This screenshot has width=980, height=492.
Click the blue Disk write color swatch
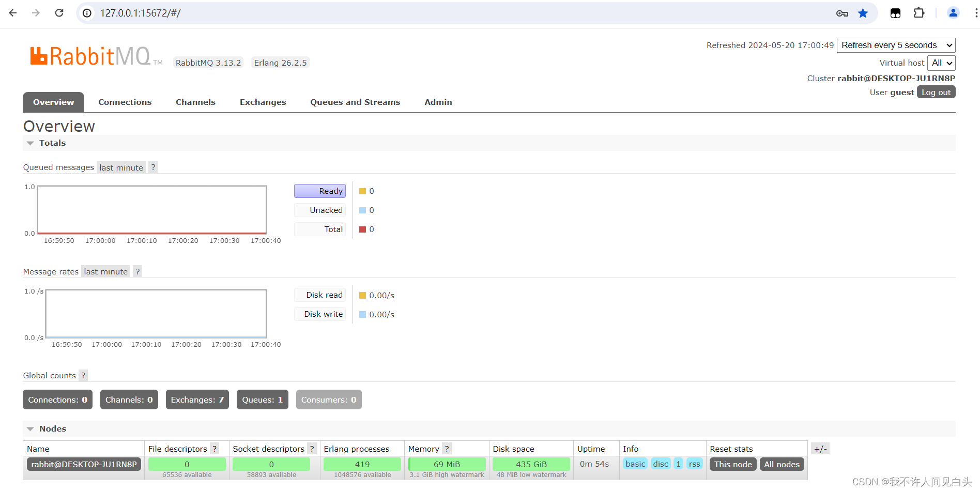coord(362,314)
